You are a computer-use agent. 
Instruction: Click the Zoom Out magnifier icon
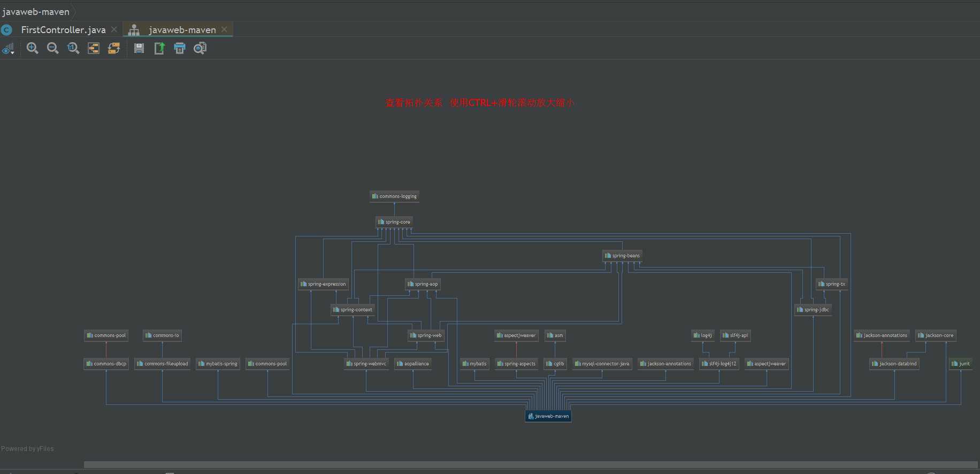(53, 48)
